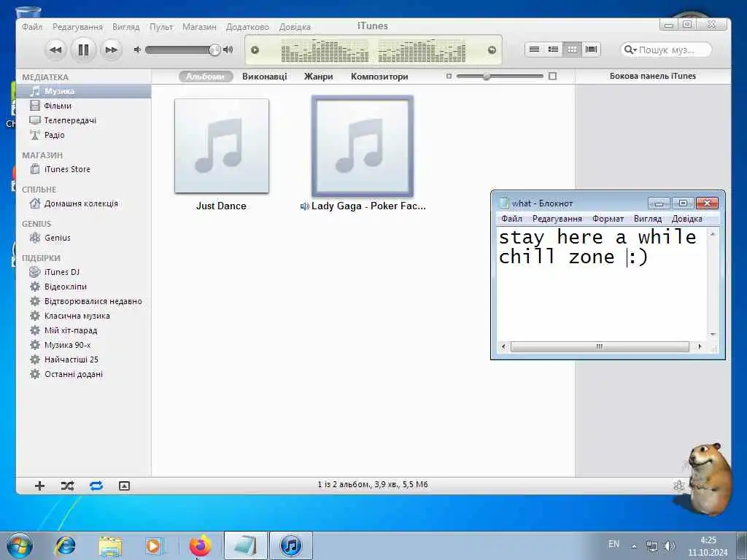The image size is (747, 560).
Task: Click inside the Notepad text area
Action: point(603,284)
